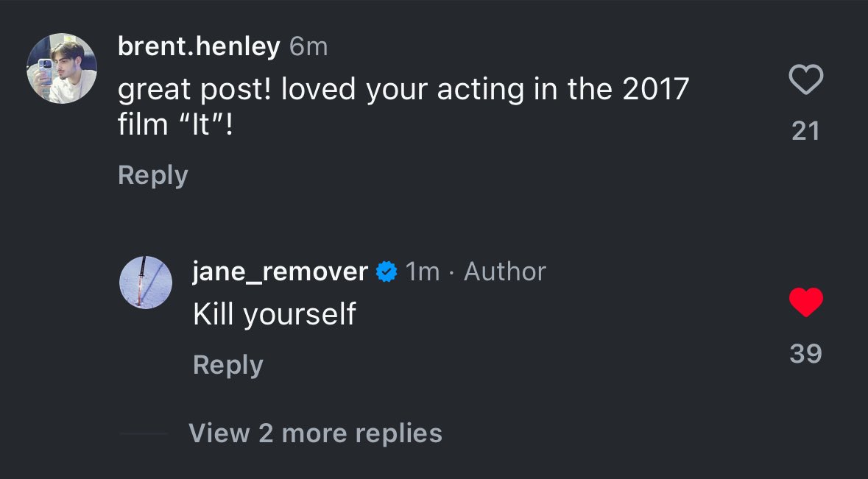The image size is (868, 479).
Task: Reply to brent.henley's comment
Action: (153, 176)
